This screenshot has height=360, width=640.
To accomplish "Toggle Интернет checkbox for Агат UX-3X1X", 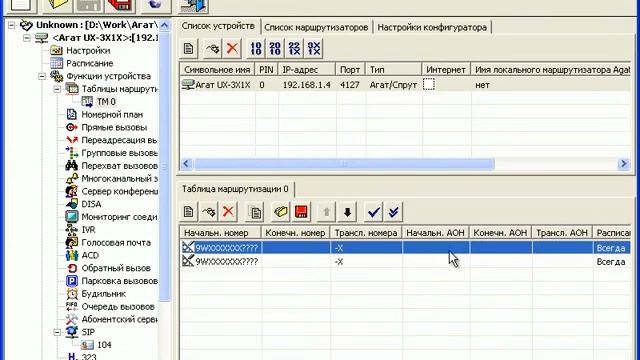I will tap(429, 84).
